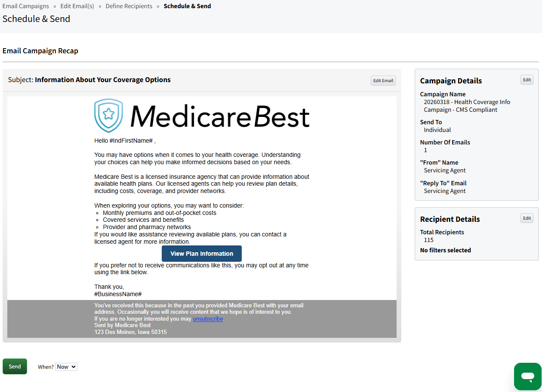Edit the Campaign Details panel

click(x=527, y=80)
